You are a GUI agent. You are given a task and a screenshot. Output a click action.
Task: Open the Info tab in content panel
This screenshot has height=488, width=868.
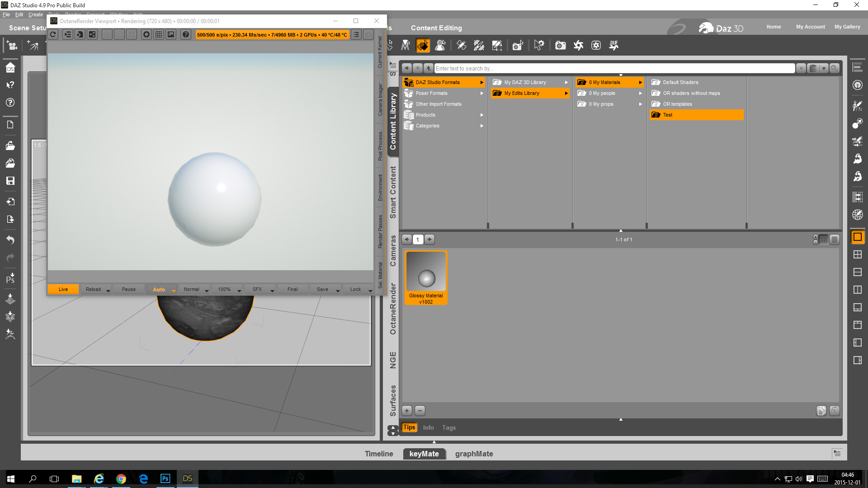(428, 427)
